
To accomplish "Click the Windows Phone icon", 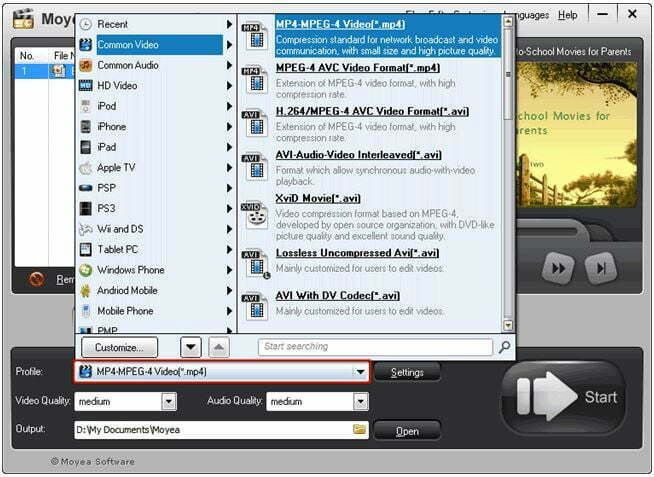I will [86, 270].
